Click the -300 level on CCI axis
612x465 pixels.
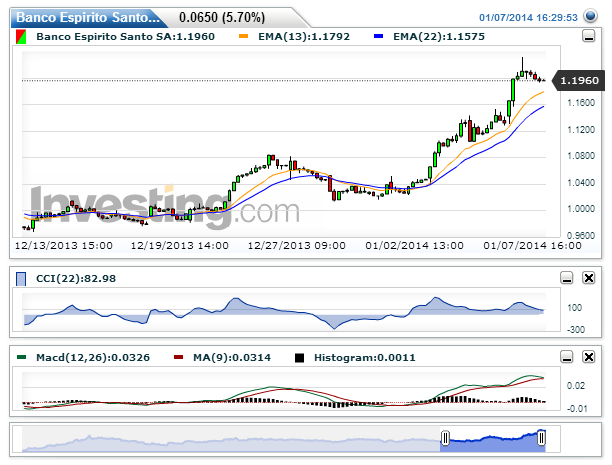576,330
